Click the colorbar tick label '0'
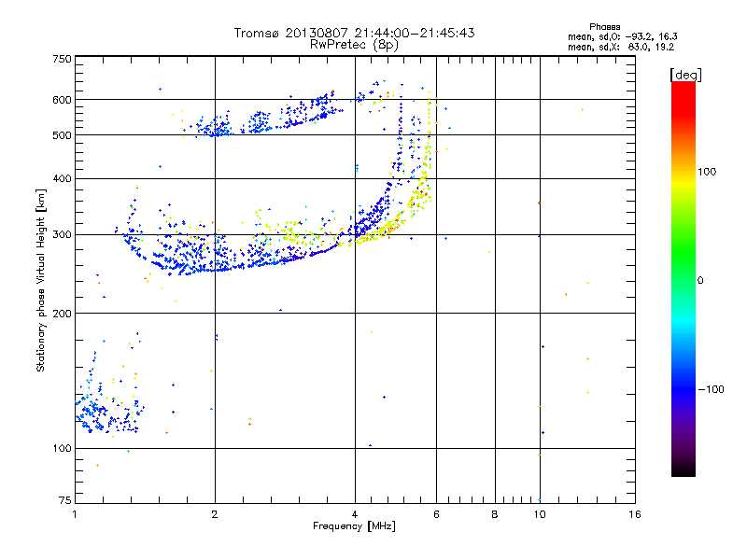Viewport: 747px width, 560px height. pos(700,280)
